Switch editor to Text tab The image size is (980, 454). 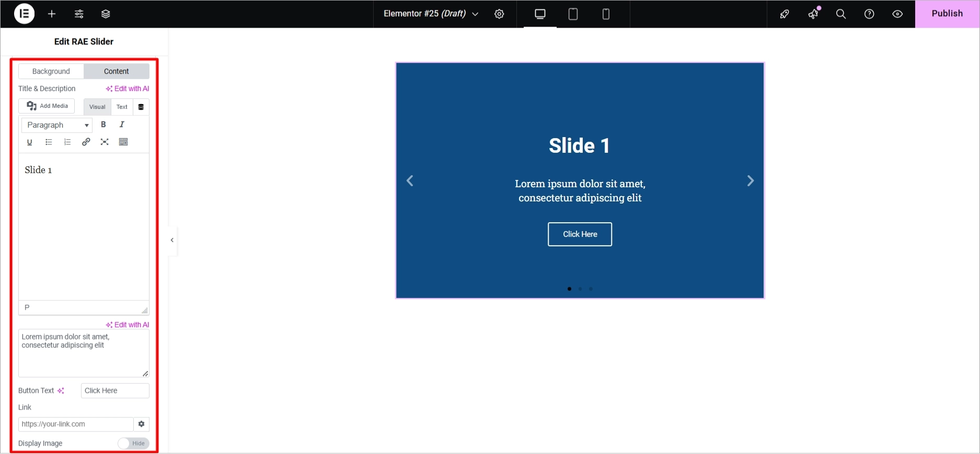pos(122,107)
